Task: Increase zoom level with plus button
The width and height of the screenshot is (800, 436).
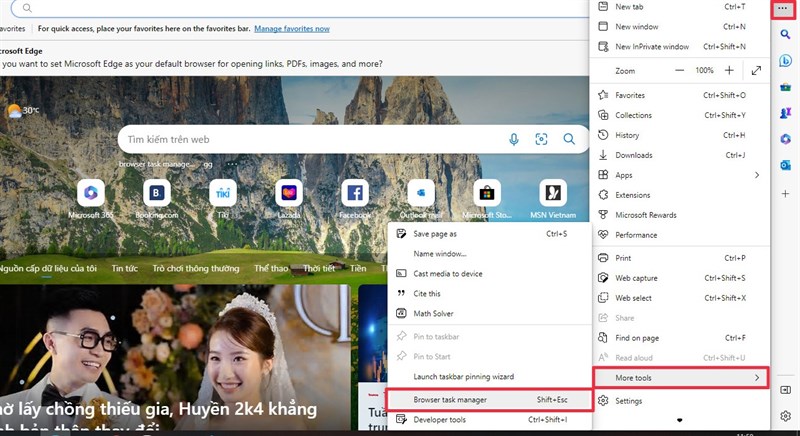Action: 729,71
